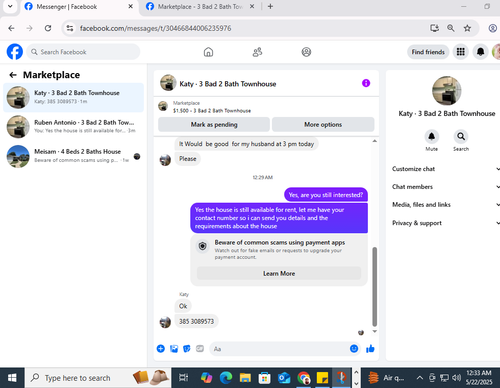Open File Explorer from taskbar
This screenshot has height=388, width=500.
(x=245, y=378)
